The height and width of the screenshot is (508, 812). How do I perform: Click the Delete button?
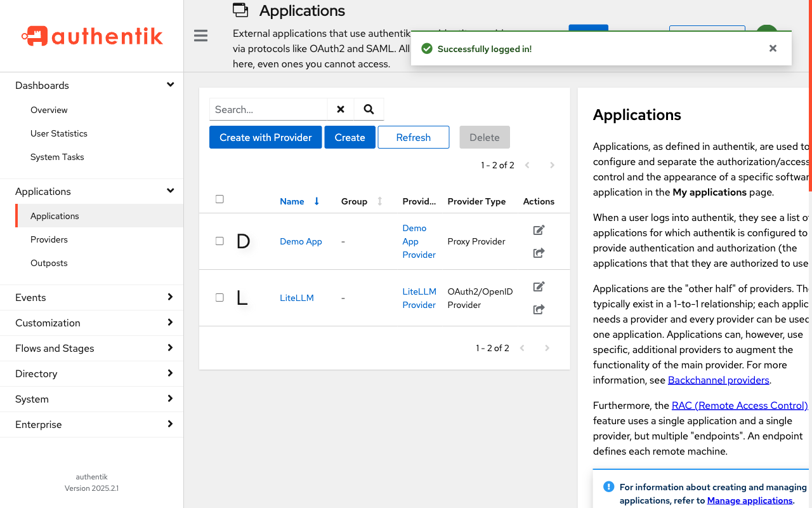click(x=485, y=137)
